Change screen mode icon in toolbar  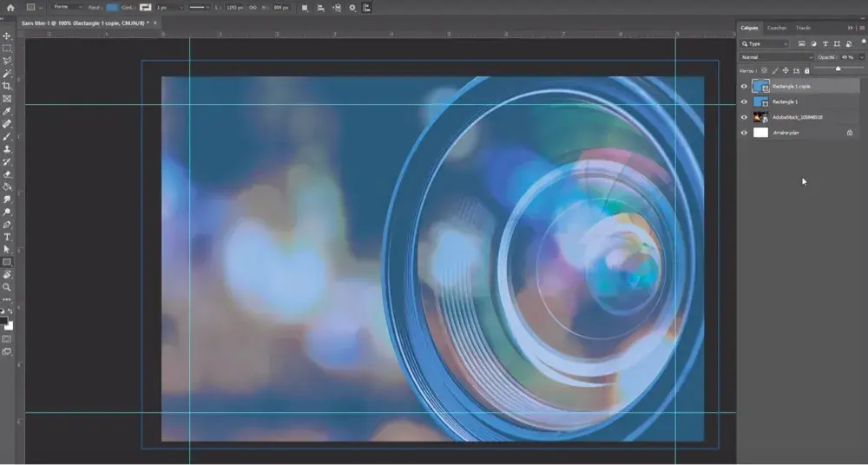click(7, 351)
